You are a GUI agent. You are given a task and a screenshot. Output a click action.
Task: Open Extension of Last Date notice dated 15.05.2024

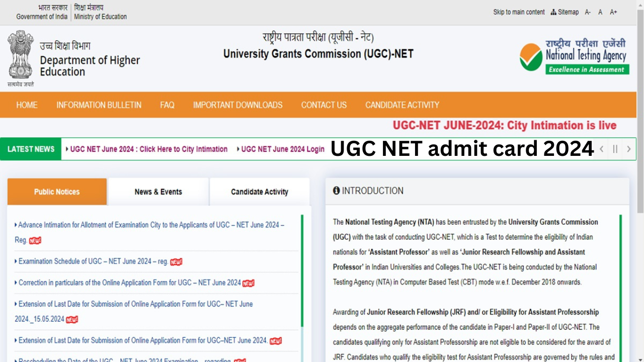pyautogui.click(x=133, y=311)
